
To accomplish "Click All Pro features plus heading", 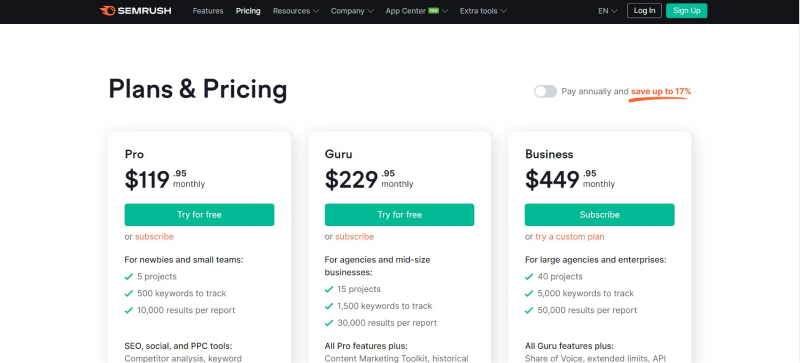I will tap(366, 346).
